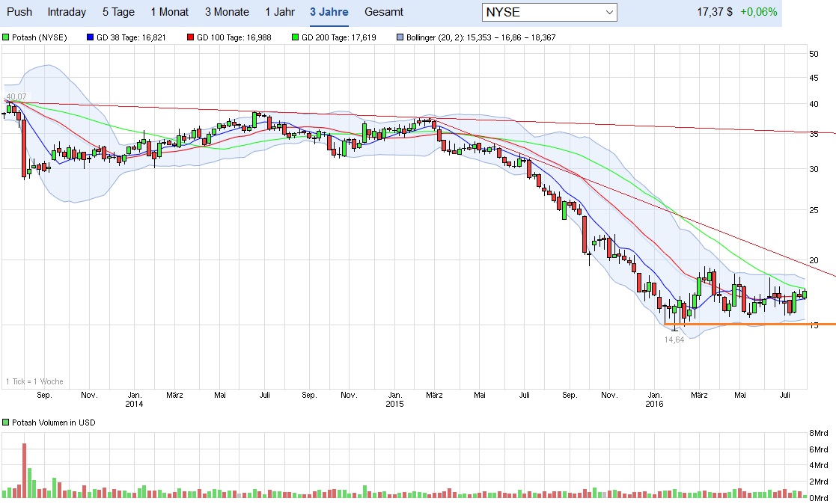This screenshot has width=836, height=504.
Task: Select the 1 Jahr period
Action: click(280, 12)
